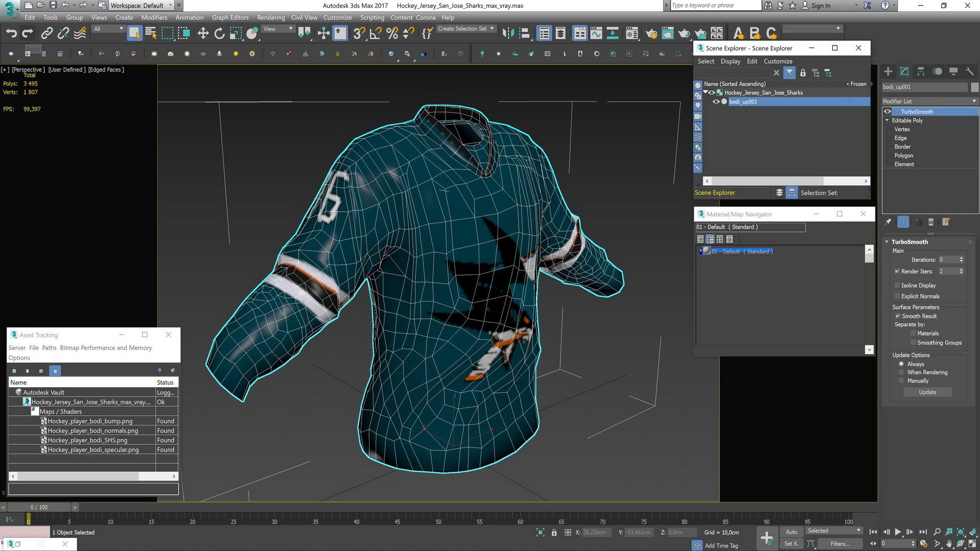
Task: Open the Rendering menu
Action: click(x=271, y=17)
